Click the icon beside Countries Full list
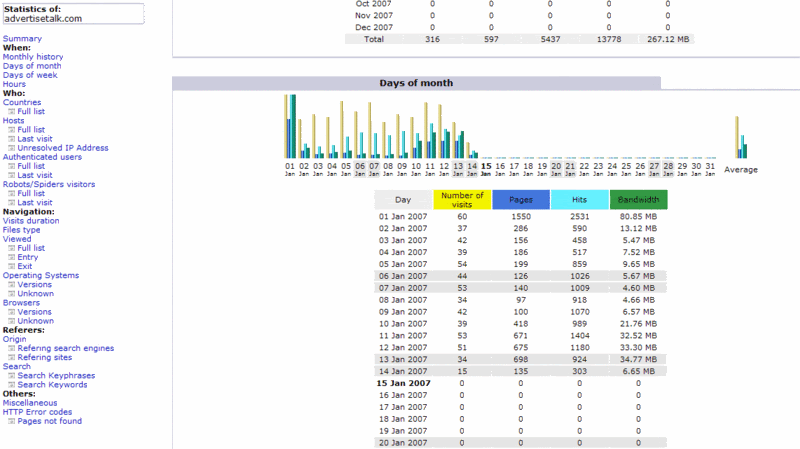This screenshot has width=800, height=449. pyautogui.click(x=11, y=111)
